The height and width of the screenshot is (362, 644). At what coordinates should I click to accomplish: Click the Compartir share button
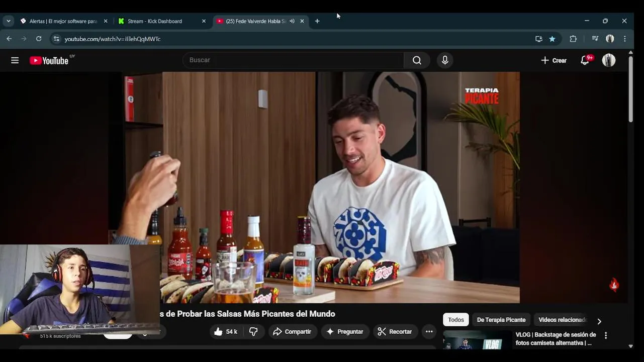point(292,332)
